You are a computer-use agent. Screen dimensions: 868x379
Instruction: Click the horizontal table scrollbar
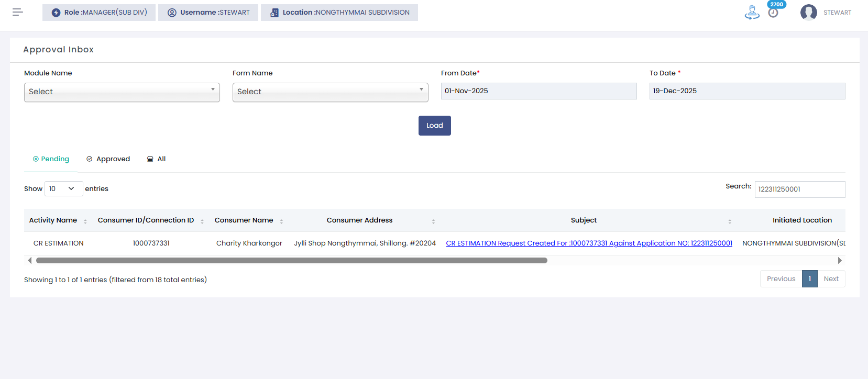point(291,260)
